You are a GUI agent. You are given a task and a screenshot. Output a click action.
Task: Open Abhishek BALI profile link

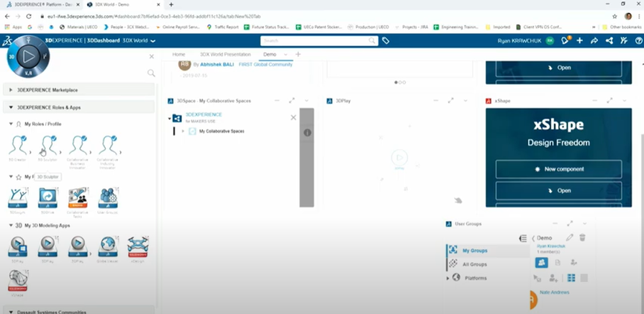click(217, 64)
